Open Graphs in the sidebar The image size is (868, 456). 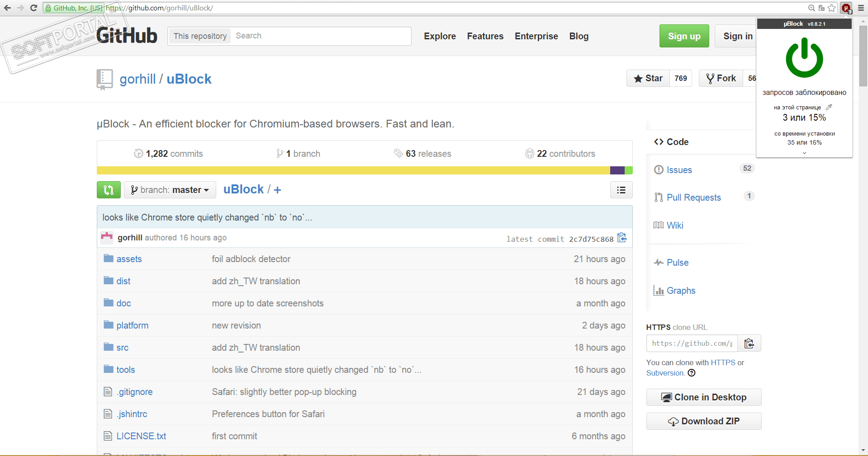[x=674, y=291]
